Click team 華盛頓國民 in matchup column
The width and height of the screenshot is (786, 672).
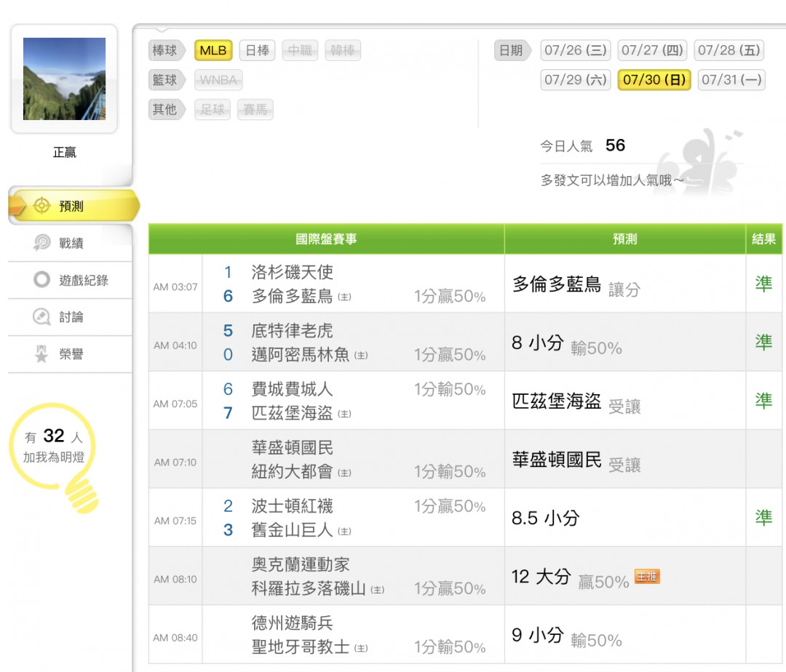(x=293, y=448)
